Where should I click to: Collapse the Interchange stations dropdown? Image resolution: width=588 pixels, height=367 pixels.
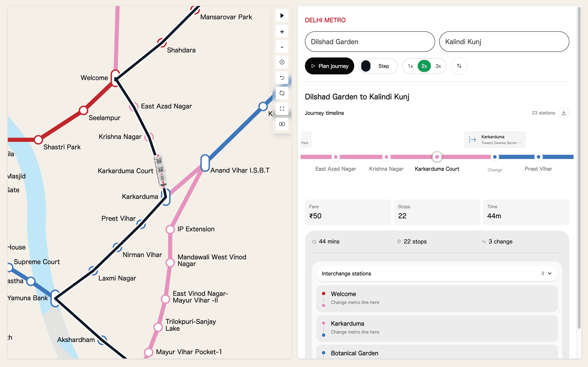click(437, 274)
